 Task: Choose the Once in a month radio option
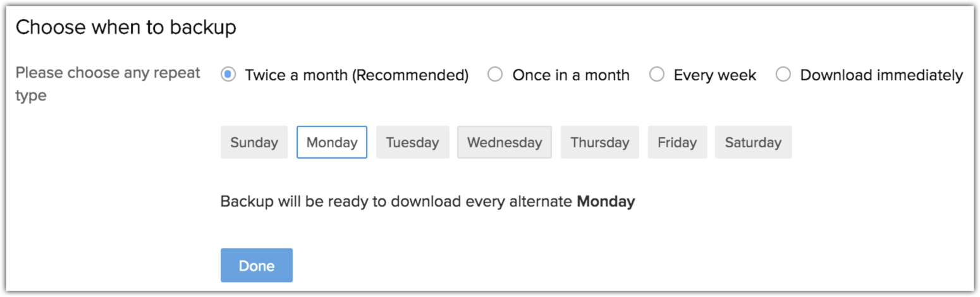pos(495,75)
